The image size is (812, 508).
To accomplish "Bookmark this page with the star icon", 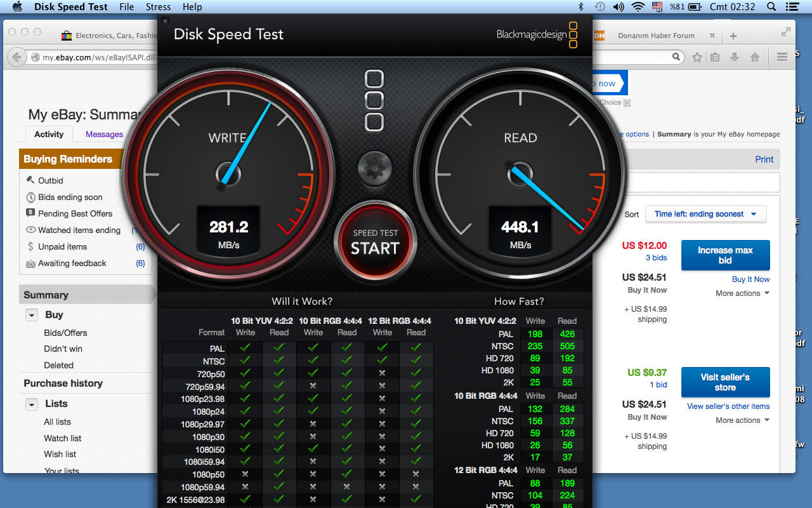I will tap(697, 57).
